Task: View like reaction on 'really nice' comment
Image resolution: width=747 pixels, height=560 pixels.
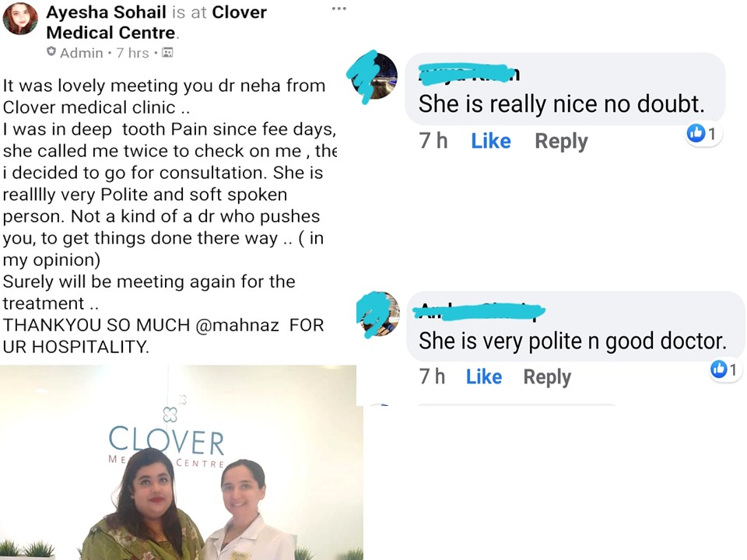Action: [x=703, y=134]
